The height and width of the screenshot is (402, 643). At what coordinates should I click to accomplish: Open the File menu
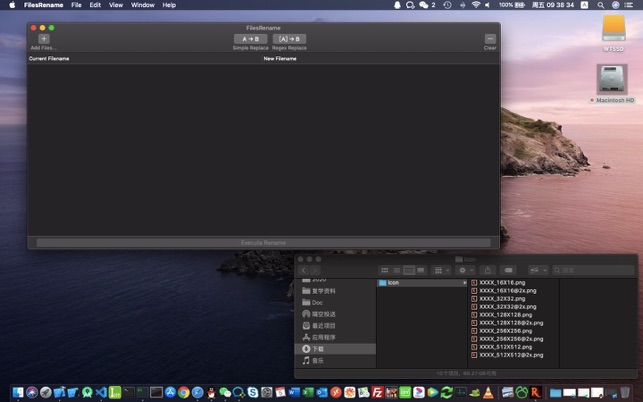(x=76, y=5)
